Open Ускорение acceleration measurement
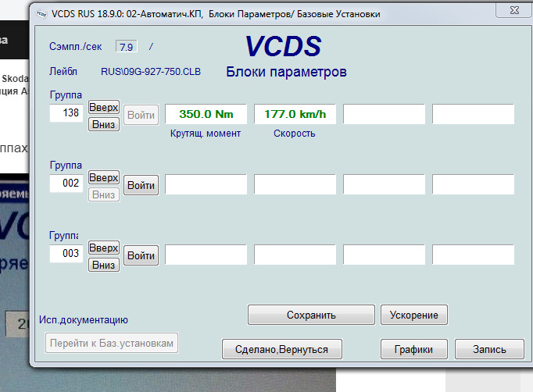The image size is (533, 392). pyautogui.click(x=414, y=315)
